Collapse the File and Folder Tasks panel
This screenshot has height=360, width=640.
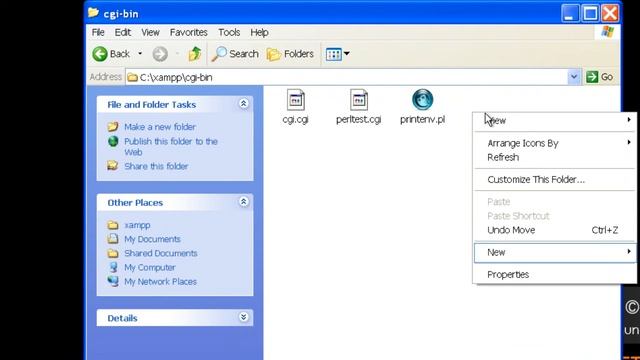pyautogui.click(x=244, y=104)
